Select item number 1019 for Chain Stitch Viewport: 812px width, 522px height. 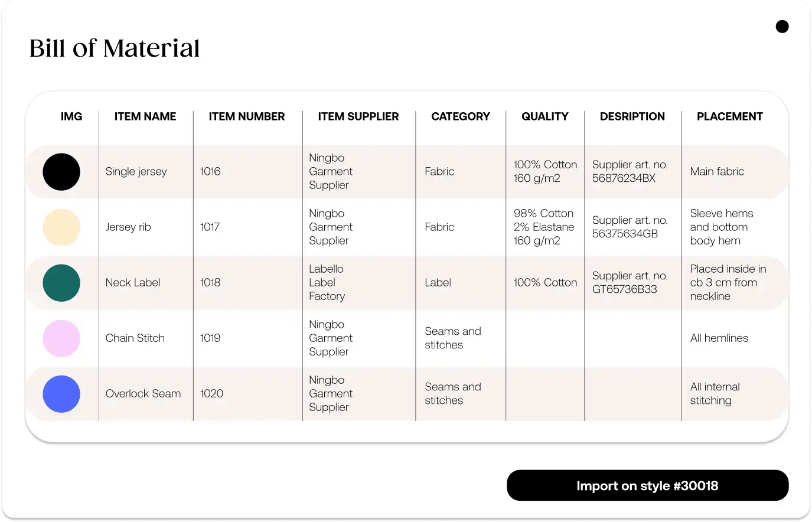211,338
